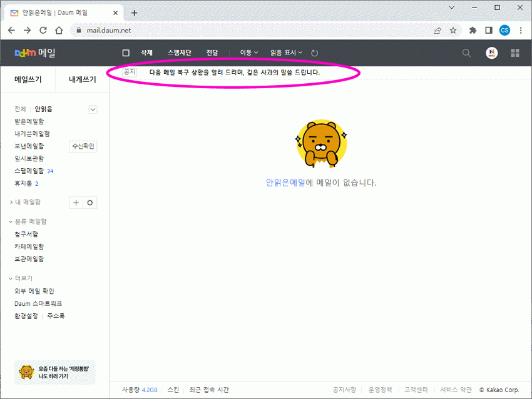Open Daum 스마트워크 link

point(38,303)
